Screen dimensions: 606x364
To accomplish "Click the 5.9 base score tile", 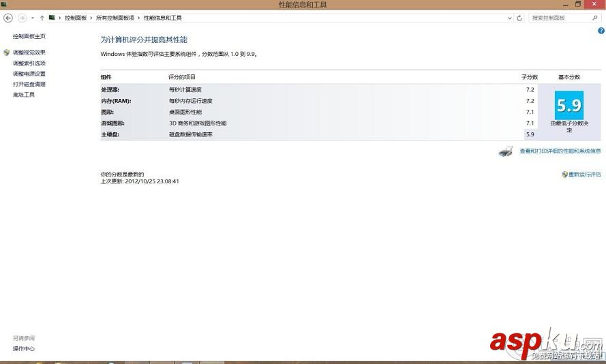I will (569, 105).
